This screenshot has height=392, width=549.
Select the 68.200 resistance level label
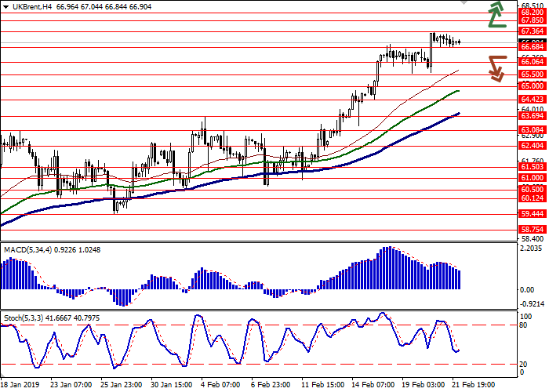[x=532, y=13]
